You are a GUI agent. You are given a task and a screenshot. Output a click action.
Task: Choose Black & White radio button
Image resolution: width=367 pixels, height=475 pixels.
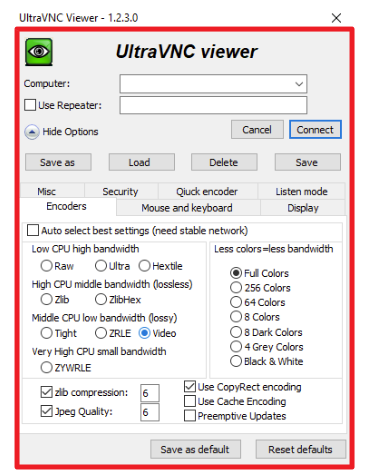pyautogui.click(x=236, y=361)
